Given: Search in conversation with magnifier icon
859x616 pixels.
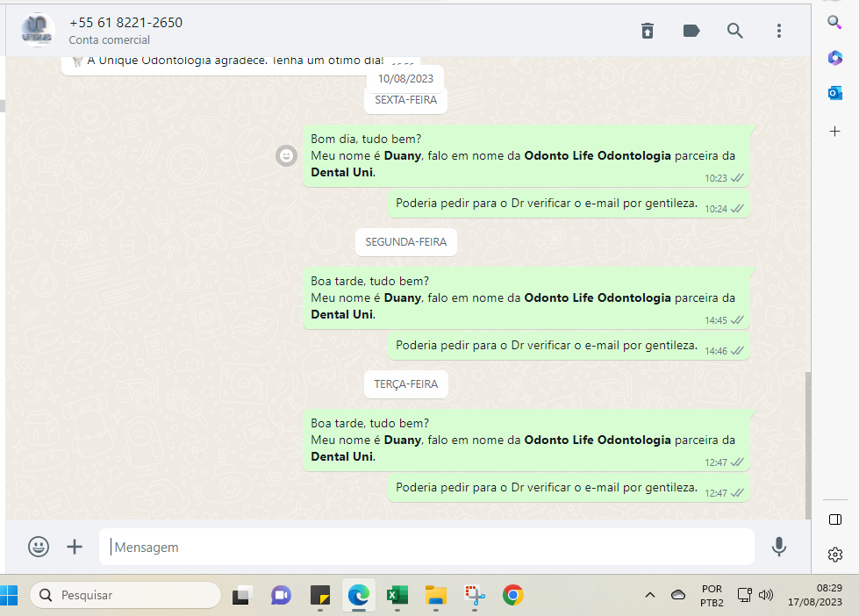Looking at the screenshot, I should pyautogui.click(x=734, y=31).
